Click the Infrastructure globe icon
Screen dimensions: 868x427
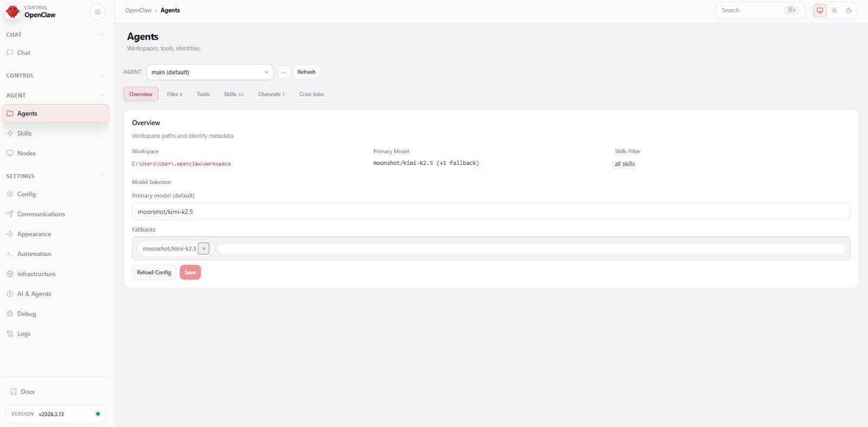10,274
